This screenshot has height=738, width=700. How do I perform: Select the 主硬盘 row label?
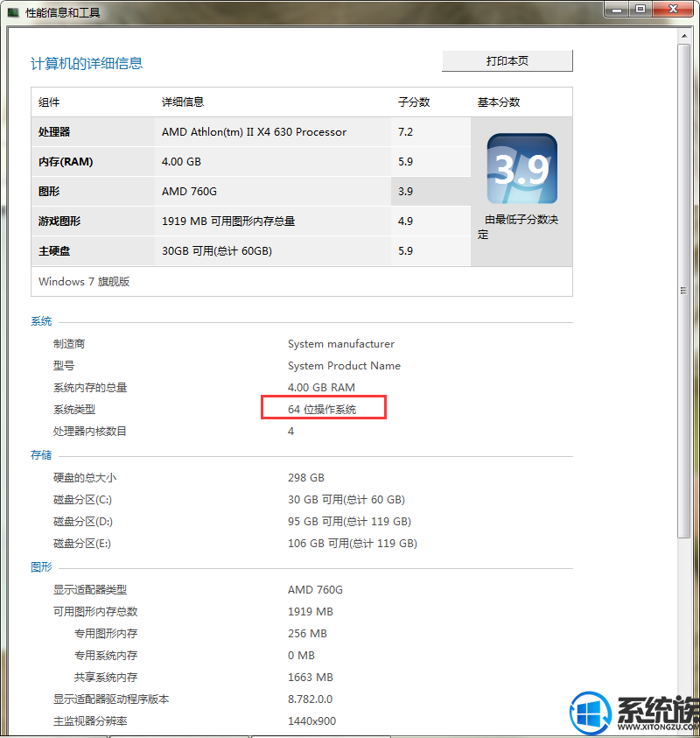pyautogui.click(x=54, y=251)
